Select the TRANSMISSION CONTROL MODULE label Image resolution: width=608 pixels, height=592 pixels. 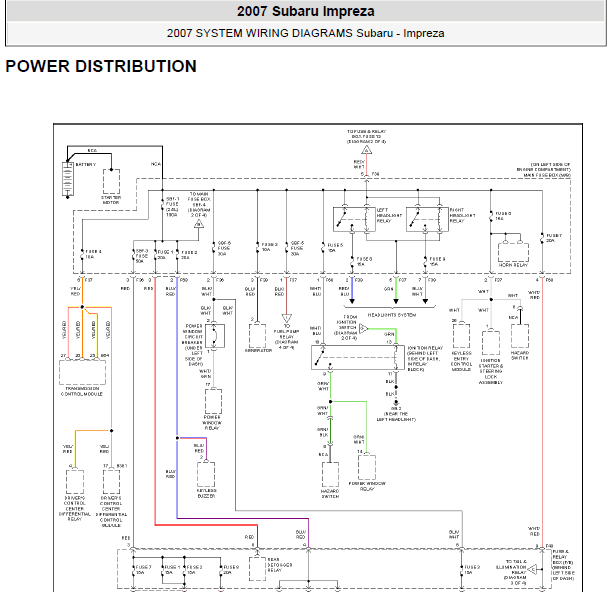point(82,391)
